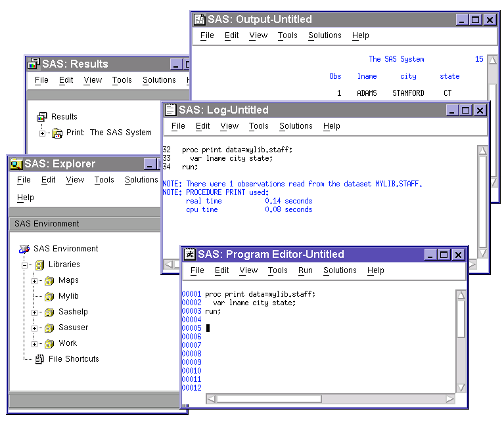504x426 pixels.
Task: Close the Output window
Action: [x=490, y=20]
